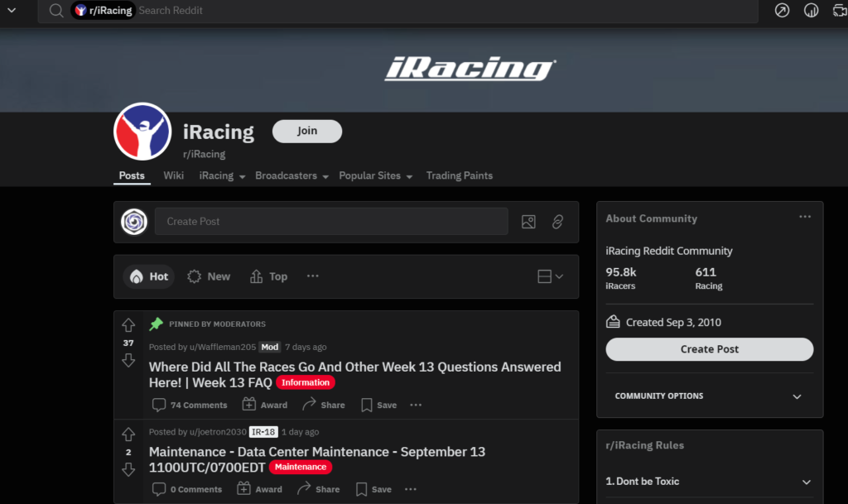The width and height of the screenshot is (848, 504).
Task: Click the user avatar beside Create Post
Action: pos(133,222)
